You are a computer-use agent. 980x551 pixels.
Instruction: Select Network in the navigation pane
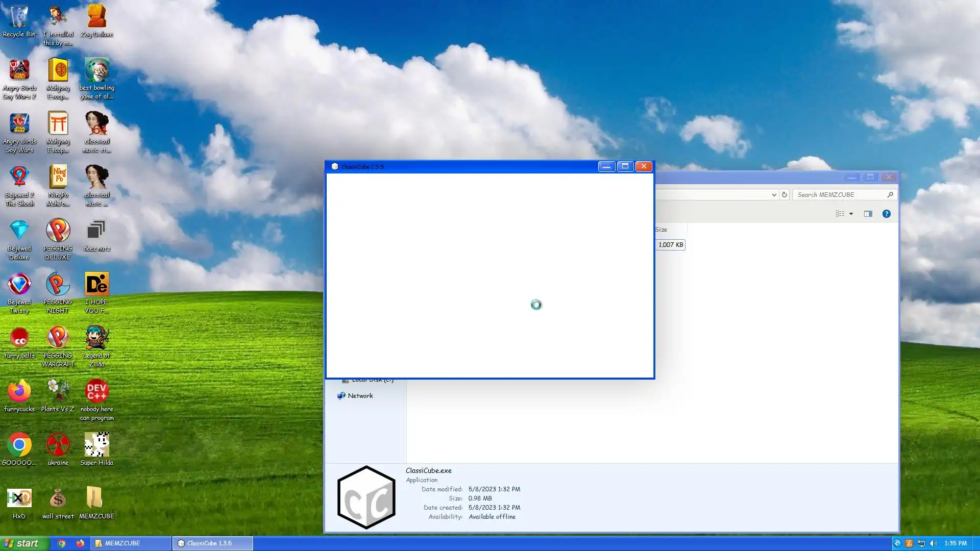tap(360, 396)
